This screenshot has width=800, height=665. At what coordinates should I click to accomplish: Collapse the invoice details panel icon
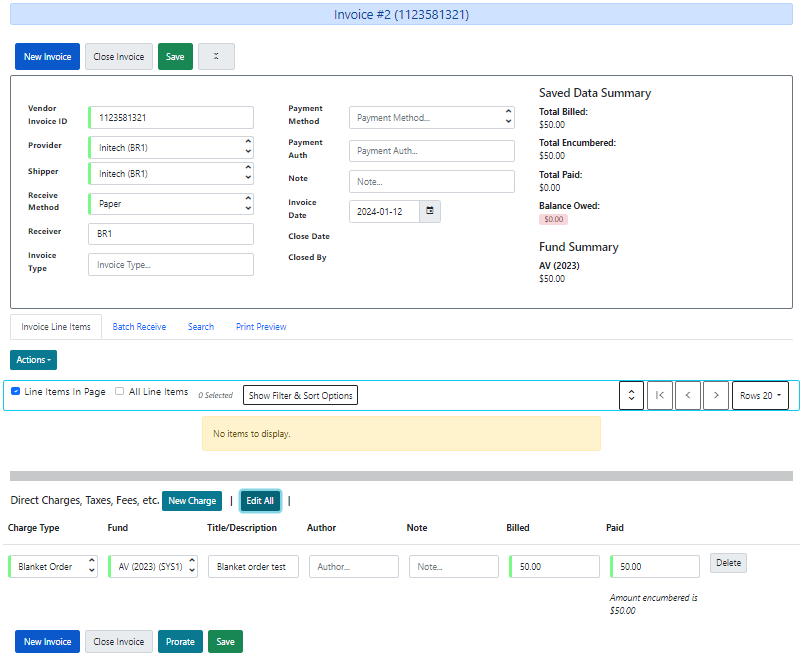(216, 57)
